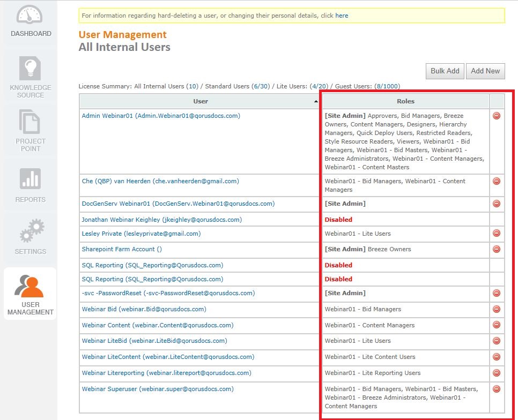The width and height of the screenshot is (518, 420).
Task: Open the Lite Users (4/20) count link
Action: tap(319, 86)
